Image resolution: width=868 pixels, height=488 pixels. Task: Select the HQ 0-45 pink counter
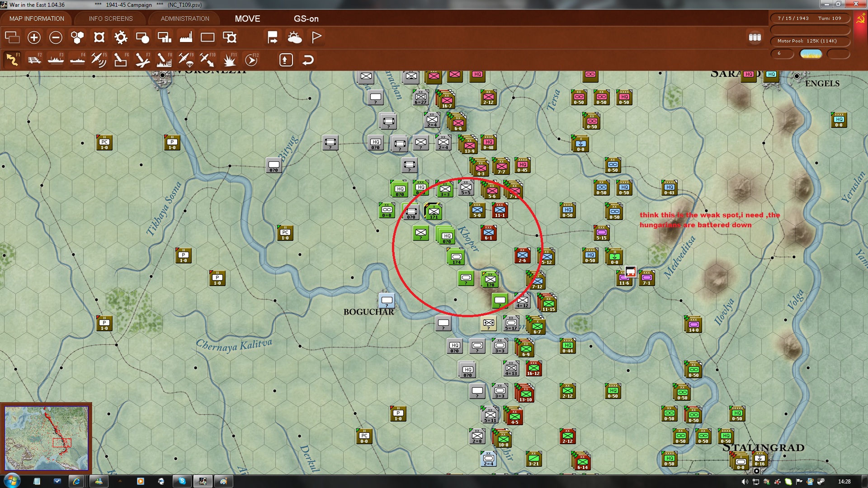522,165
